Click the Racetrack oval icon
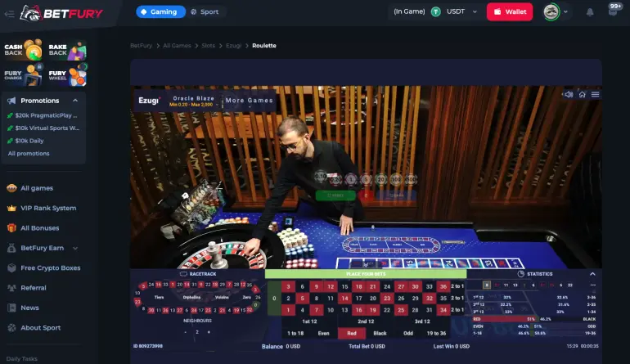630x364 pixels. click(183, 274)
